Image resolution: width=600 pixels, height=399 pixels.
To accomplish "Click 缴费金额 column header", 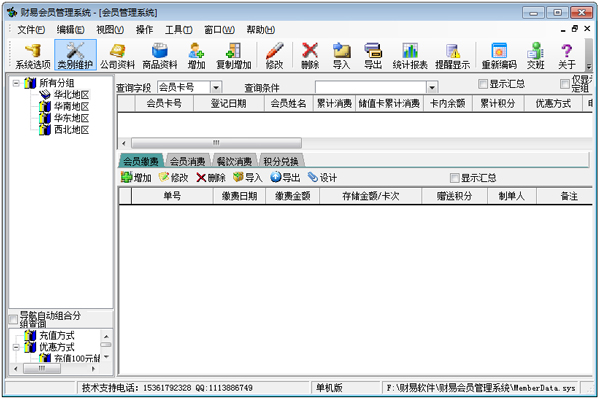I will [292, 196].
